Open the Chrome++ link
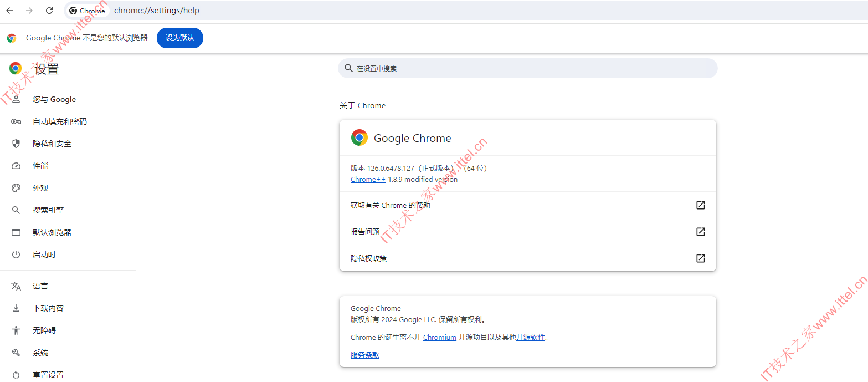The width and height of the screenshot is (868, 382). click(367, 179)
